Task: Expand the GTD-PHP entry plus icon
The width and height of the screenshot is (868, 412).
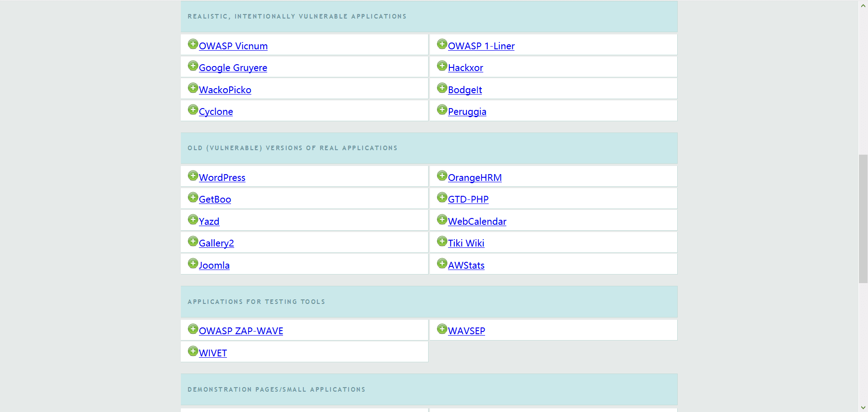Action: pos(442,197)
